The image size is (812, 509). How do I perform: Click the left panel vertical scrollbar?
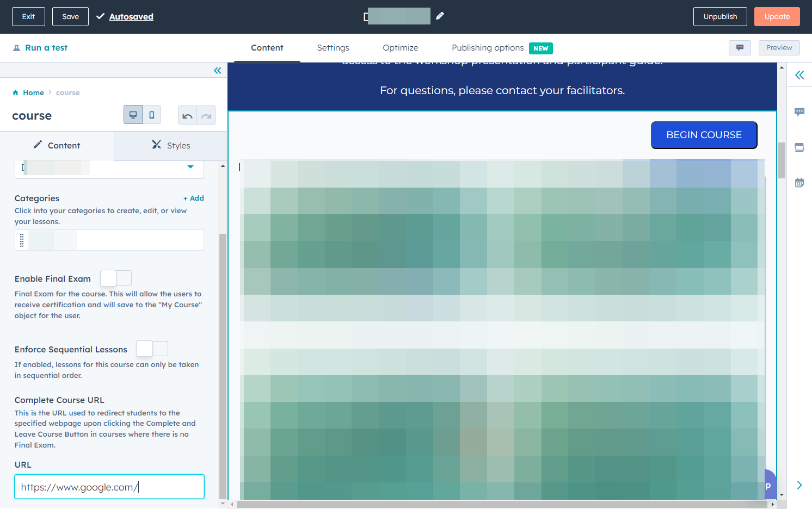coord(222,365)
